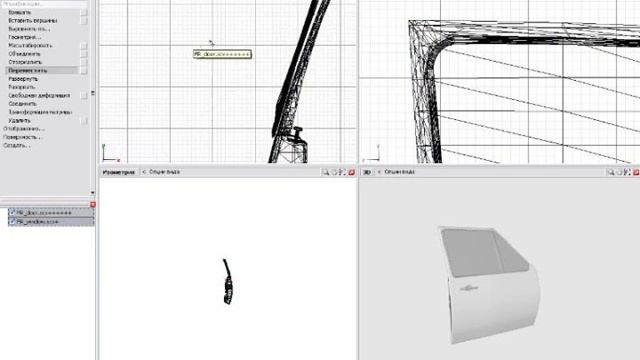This screenshot has width=640, height=360.
Task: Expand the Отображение... category
Action: click(24, 129)
